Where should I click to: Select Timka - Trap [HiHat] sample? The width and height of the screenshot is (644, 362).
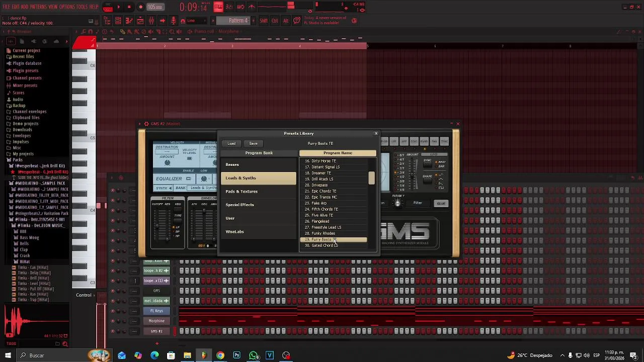(33, 300)
